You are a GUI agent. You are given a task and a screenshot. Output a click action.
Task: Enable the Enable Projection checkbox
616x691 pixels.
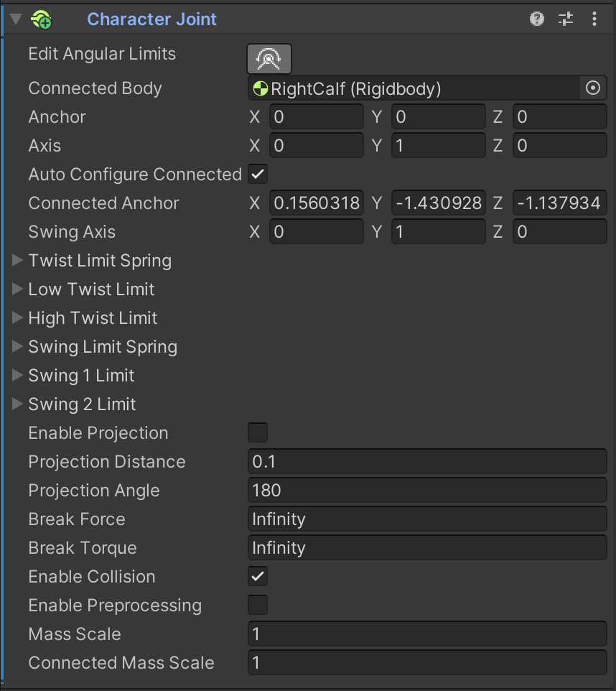click(258, 433)
